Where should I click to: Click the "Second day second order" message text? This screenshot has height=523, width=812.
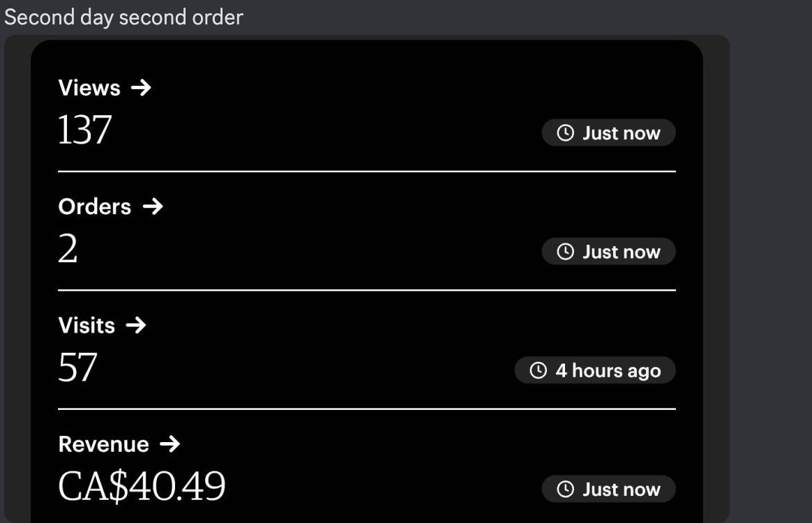click(x=123, y=17)
